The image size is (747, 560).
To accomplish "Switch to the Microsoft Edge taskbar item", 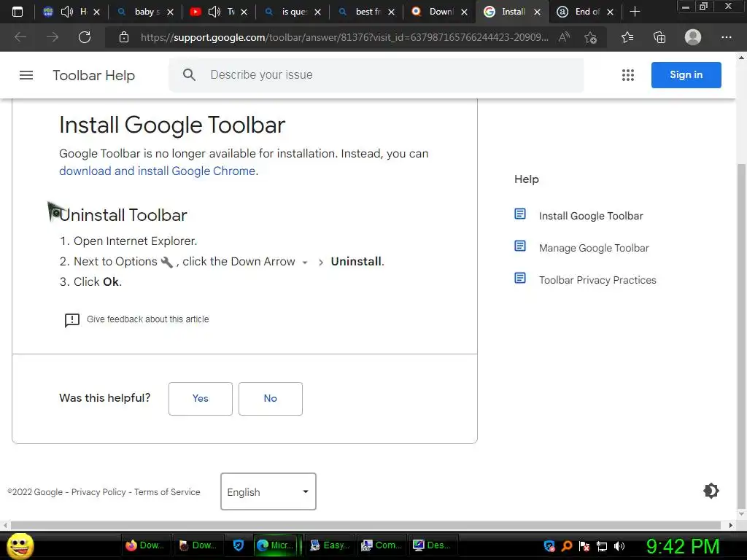I will click(x=276, y=545).
